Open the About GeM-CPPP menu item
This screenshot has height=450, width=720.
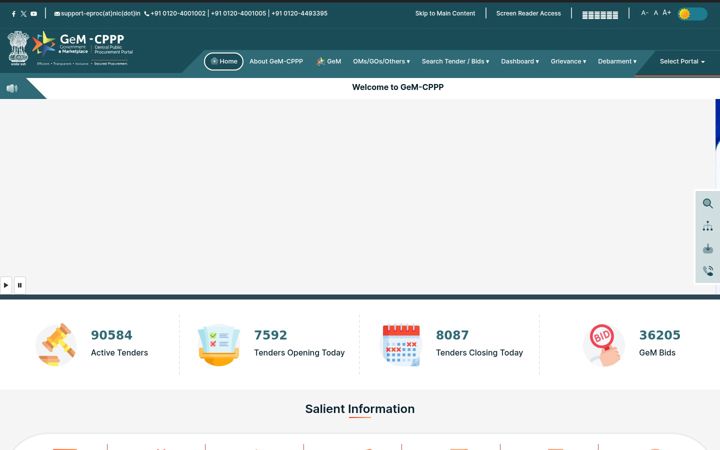click(x=276, y=62)
